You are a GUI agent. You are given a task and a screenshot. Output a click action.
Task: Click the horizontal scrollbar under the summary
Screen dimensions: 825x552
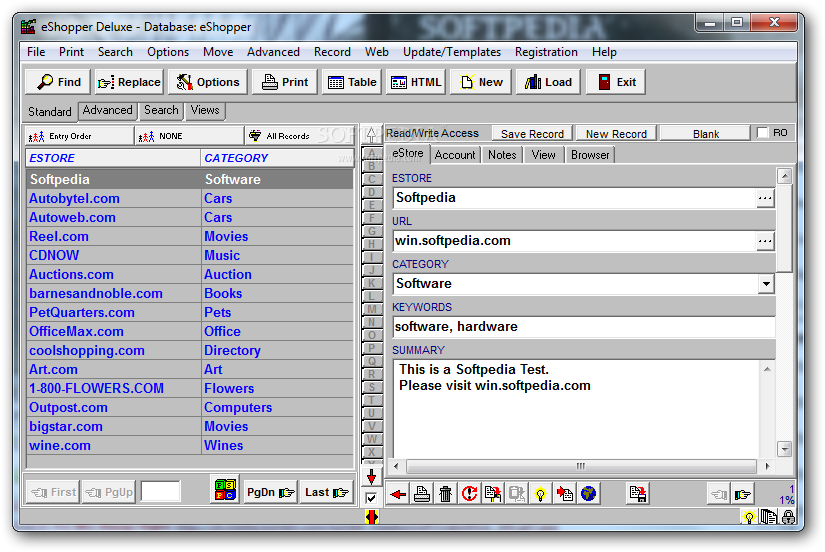(581, 466)
